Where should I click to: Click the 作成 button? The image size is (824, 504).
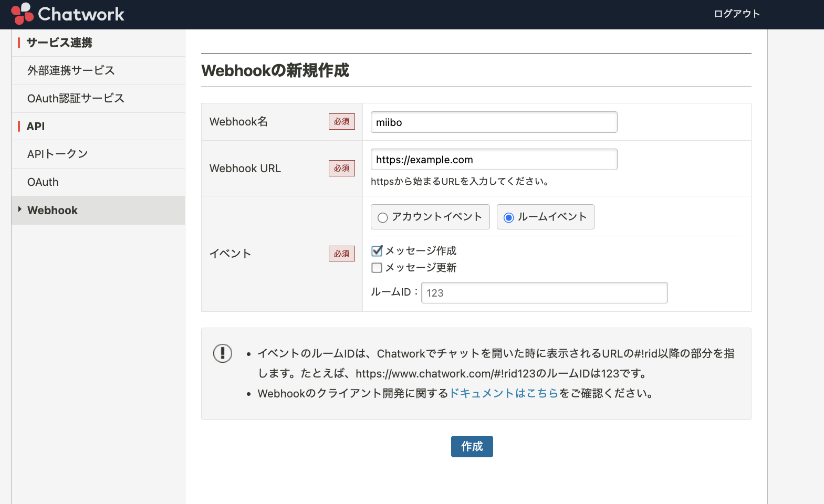[x=472, y=446]
